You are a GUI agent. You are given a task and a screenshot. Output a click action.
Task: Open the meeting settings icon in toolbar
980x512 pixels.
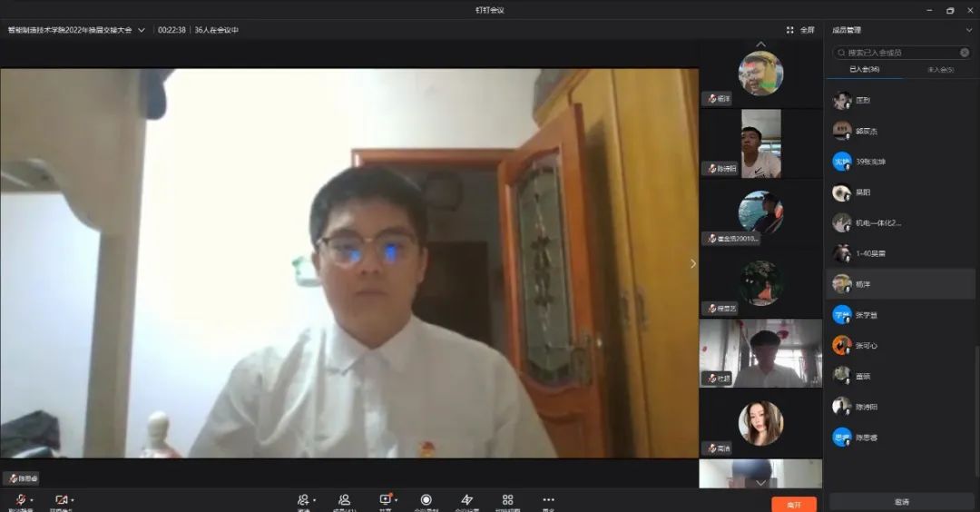tap(466, 500)
